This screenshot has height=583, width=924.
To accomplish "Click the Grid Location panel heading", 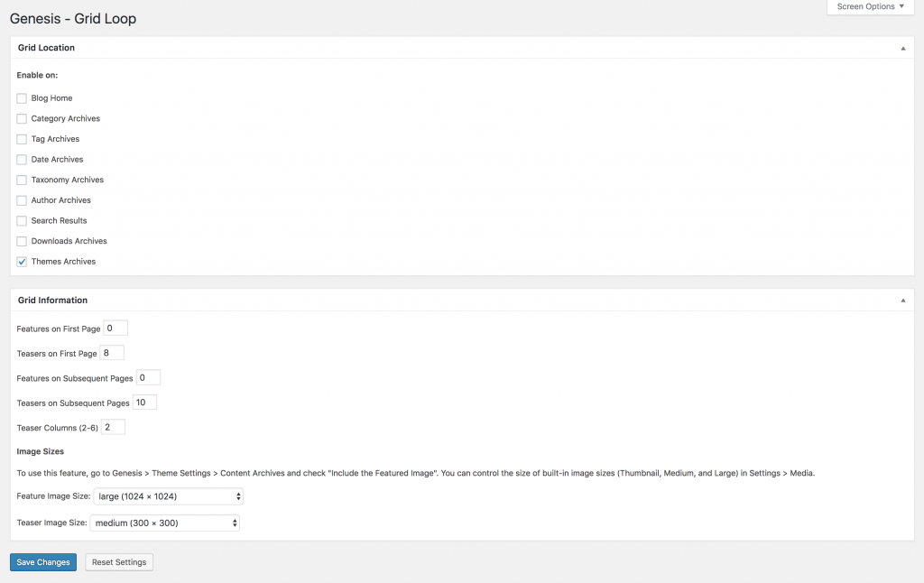I will 46,48.
